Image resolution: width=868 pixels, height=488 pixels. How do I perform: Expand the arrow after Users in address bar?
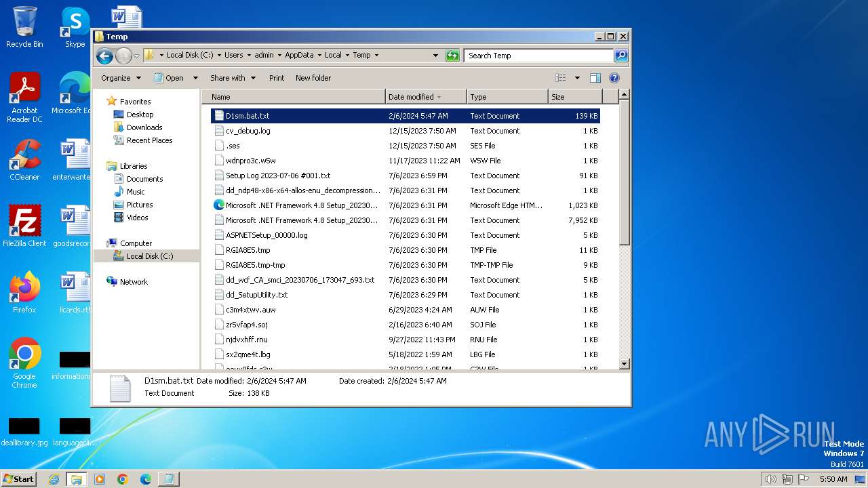tap(248, 56)
